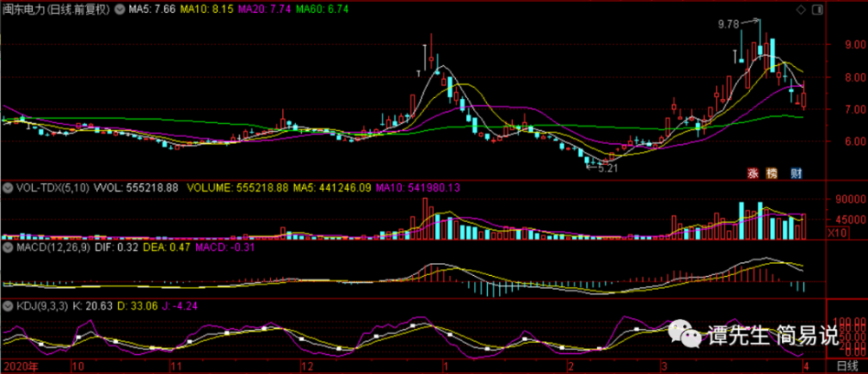Screen dimensions: 868x374
Task: Click the 9.78 high price annotation
Action: tap(728, 23)
